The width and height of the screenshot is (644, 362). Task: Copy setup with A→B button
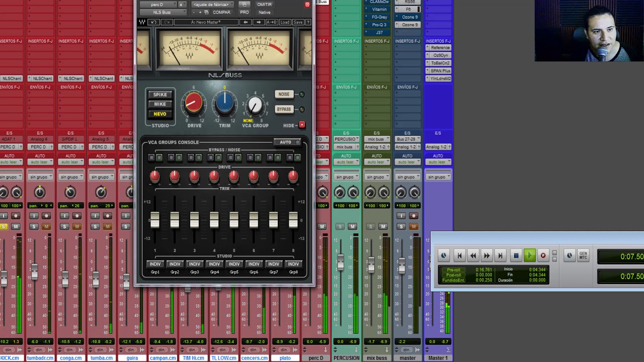pyautogui.click(x=272, y=22)
